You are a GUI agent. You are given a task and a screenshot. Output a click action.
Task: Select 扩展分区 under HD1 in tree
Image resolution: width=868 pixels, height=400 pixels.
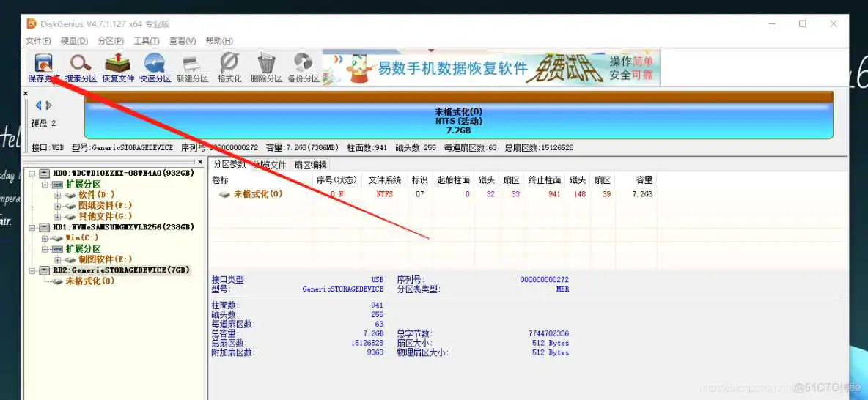[x=83, y=249]
